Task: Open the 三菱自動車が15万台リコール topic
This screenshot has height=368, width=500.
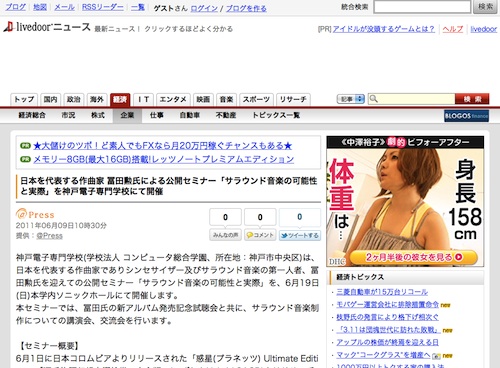Action: tap(382, 292)
